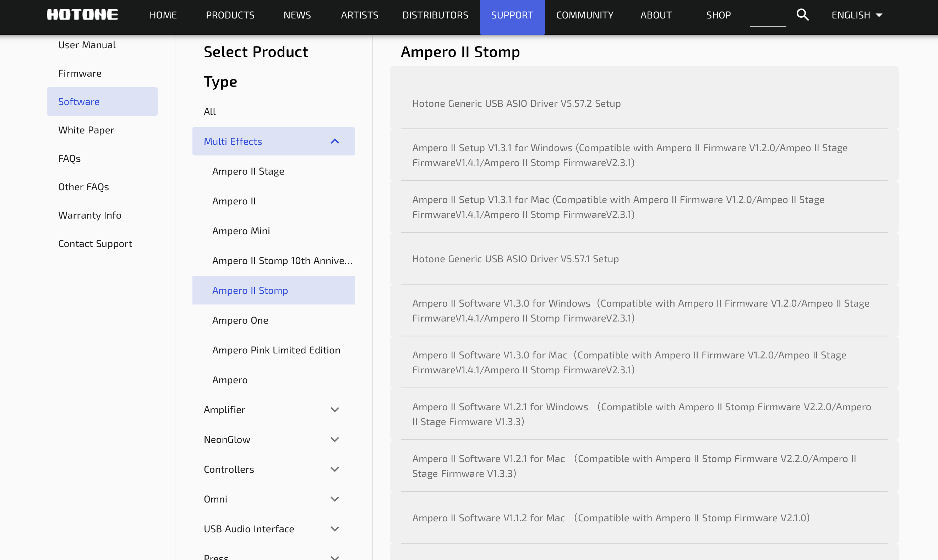
Task: Expand the NeonGlow category chevron
Action: coord(334,440)
